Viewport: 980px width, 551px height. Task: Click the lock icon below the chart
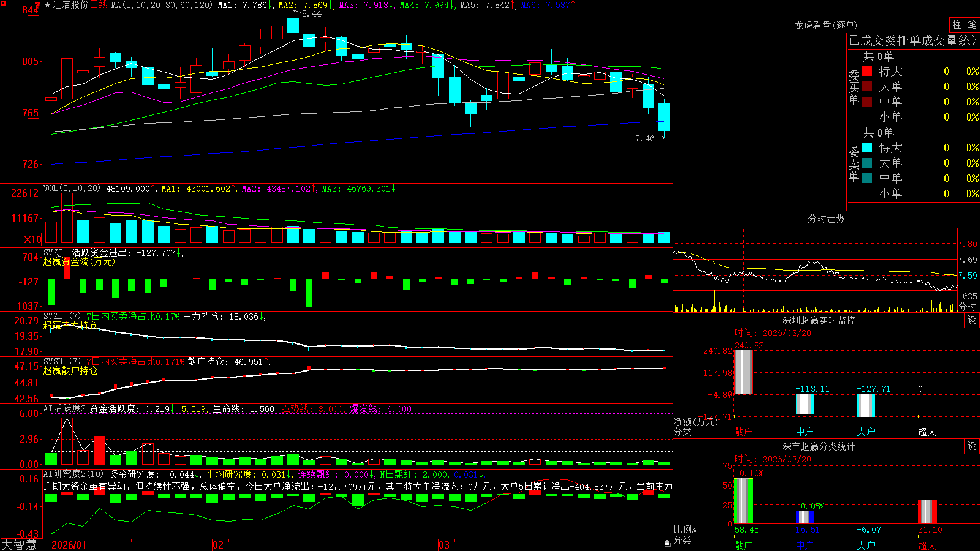667,544
